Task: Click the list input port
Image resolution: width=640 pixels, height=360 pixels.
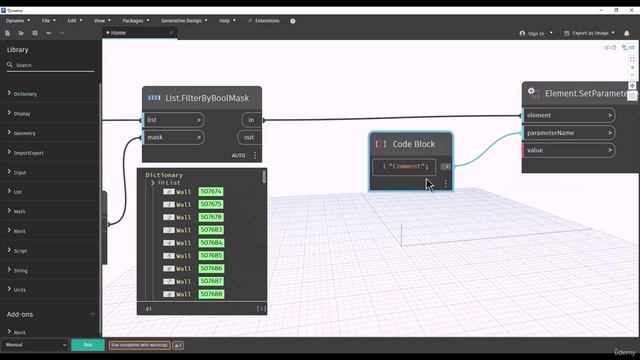Action: (x=173, y=120)
